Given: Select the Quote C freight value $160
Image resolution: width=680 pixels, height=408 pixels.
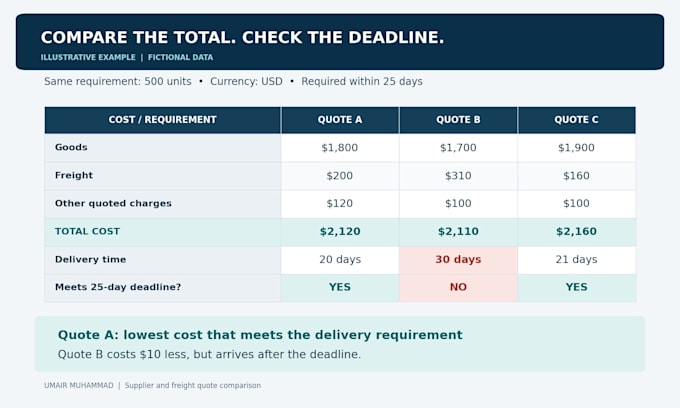Looking at the screenshot, I should tap(576, 176).
